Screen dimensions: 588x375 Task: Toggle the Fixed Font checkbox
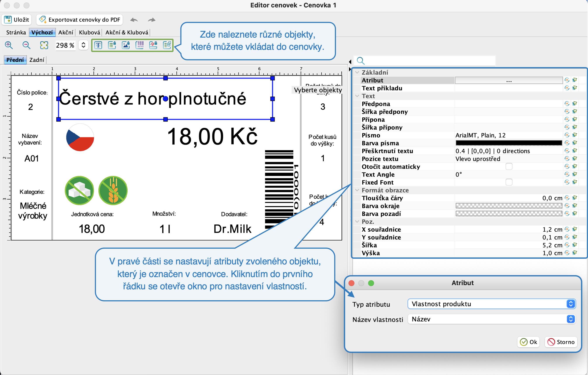point(509,182)
